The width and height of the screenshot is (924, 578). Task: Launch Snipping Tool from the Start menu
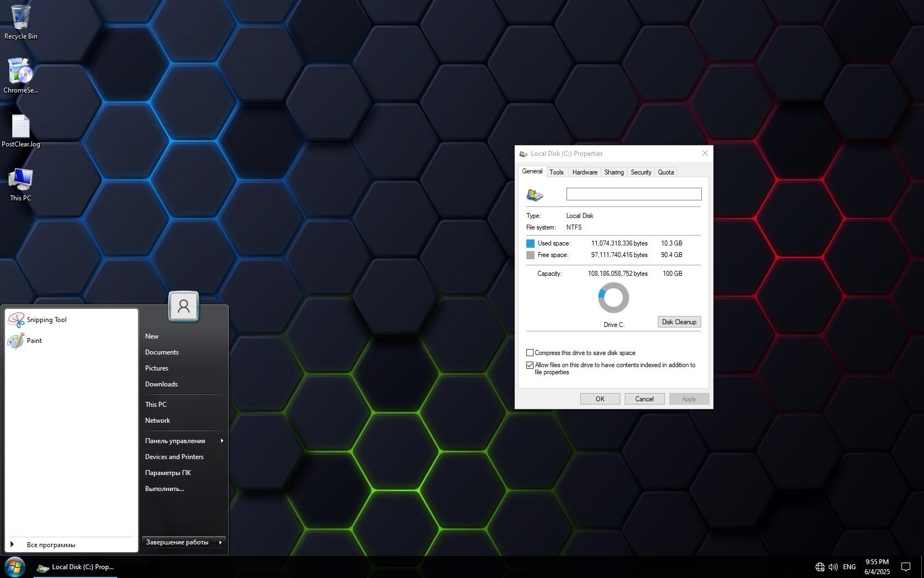click(46, 320)
